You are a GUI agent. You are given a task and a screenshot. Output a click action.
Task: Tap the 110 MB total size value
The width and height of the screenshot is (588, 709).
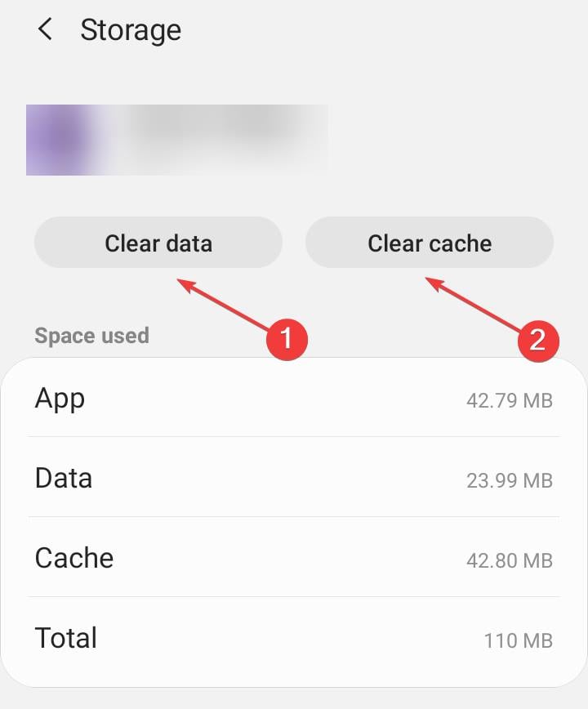coord(518,640)
